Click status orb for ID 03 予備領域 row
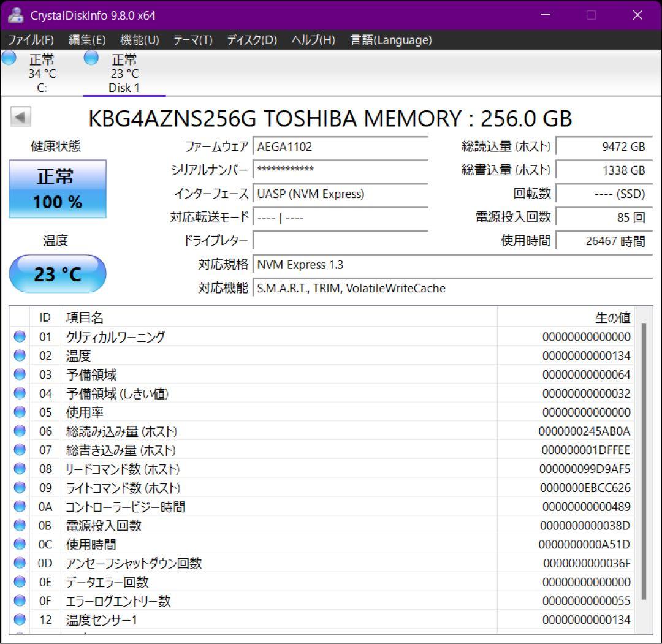Viewport: 662px width, 644px height. [20, 374]
